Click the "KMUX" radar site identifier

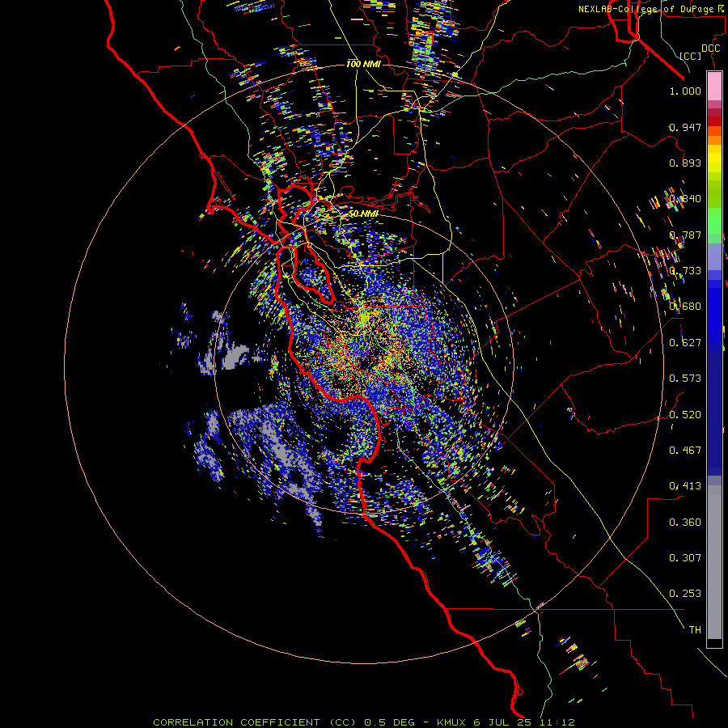point(452,722)
